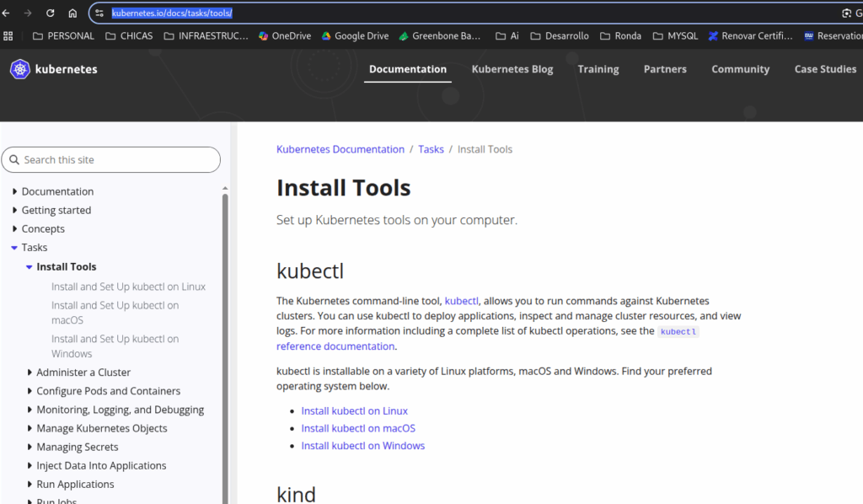Screen dimensions: 863x504
Task: Open the Desarrollo bookmarks folder
Action: 560,35
